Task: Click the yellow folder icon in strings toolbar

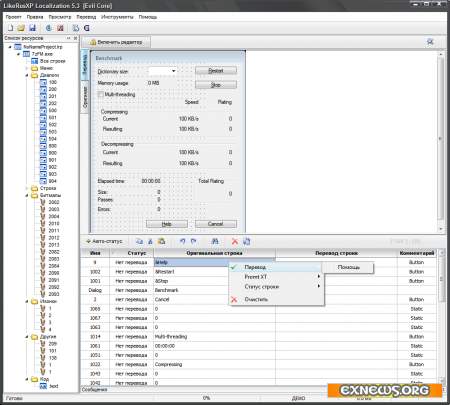Action: click(162, 241)
